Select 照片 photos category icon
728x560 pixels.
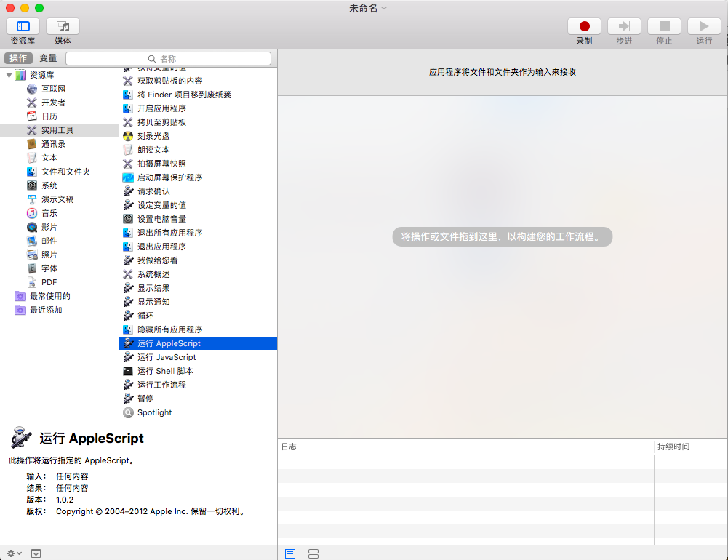(31, 255)
